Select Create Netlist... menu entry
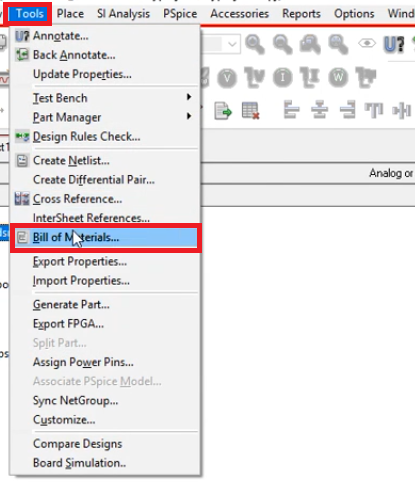Screen dimensions: 415x497 pyautogui.click(x=104, y=161)
